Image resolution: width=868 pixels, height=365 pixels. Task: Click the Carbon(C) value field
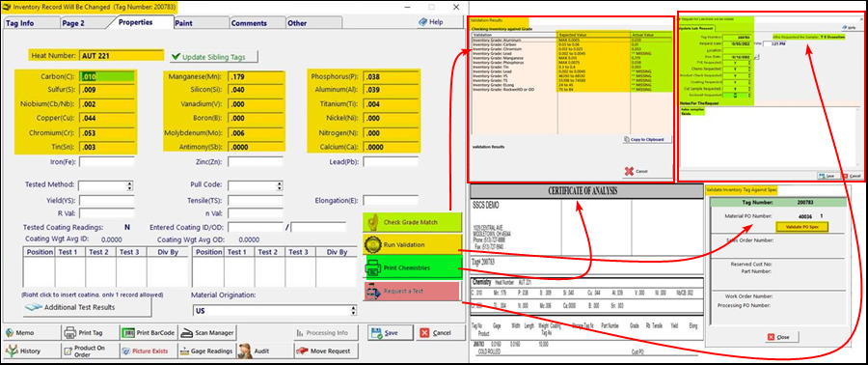tap(106, 76)
